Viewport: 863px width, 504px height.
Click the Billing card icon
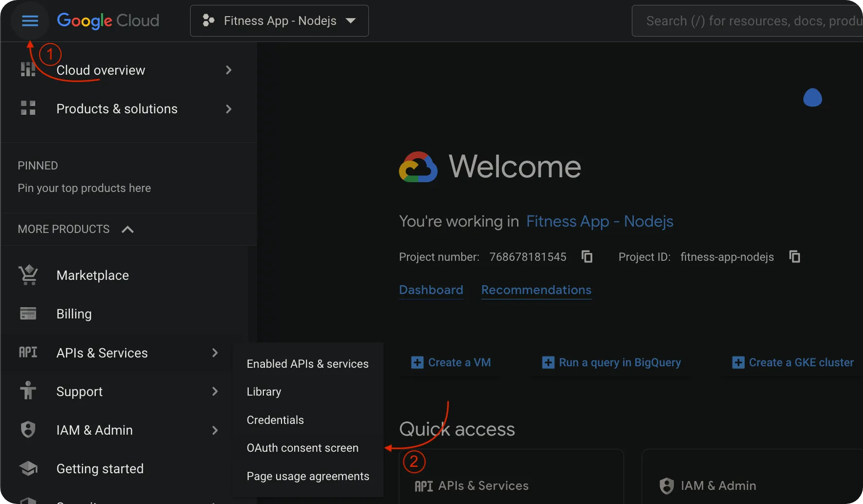click(x=28, y=314)
